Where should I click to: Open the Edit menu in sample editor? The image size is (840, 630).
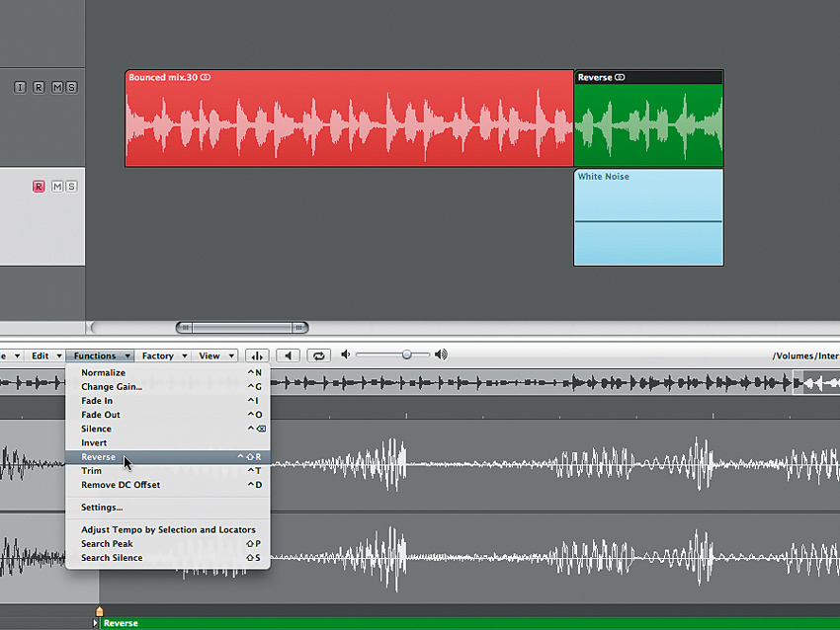pos(45,355)
